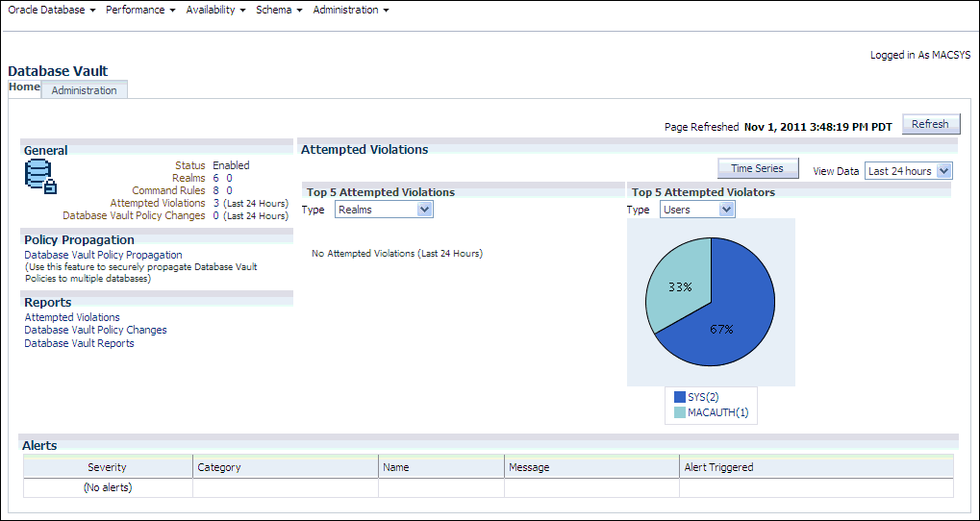Click the No Attempted Violations message

click(397, 254)
